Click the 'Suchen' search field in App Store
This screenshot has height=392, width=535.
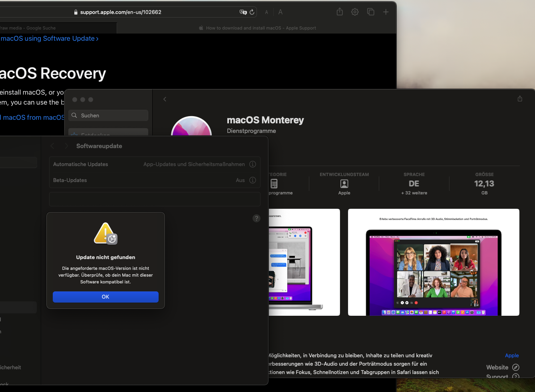(108, 115)
